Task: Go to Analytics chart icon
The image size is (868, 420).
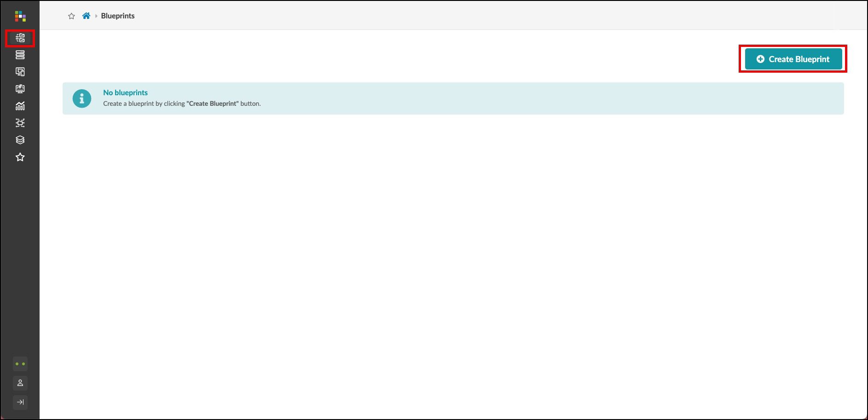Action: coord(20,106)
